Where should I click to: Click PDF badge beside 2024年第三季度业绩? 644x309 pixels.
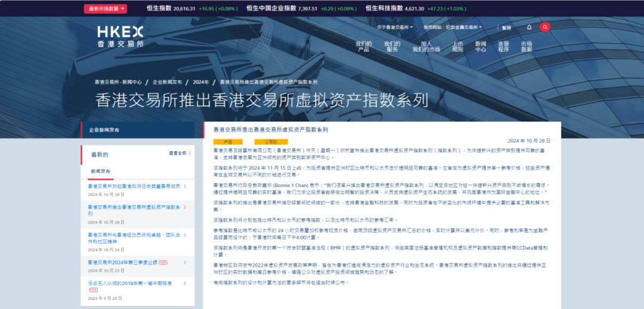click(x=163, y=263)
